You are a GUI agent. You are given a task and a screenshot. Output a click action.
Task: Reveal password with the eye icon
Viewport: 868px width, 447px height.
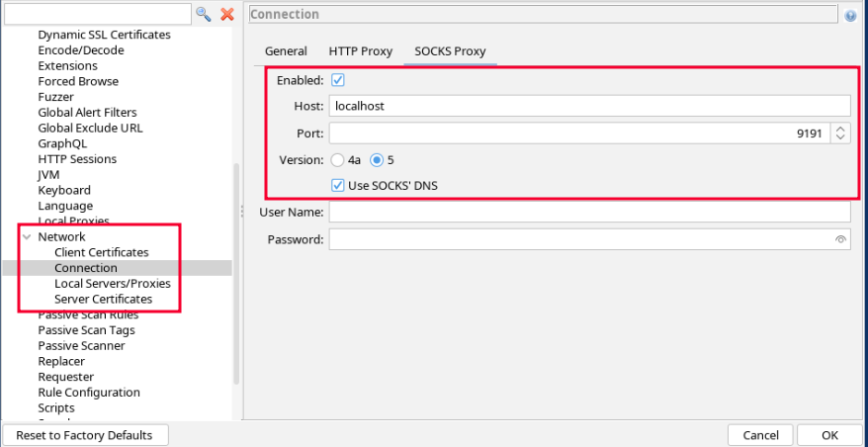840,239
